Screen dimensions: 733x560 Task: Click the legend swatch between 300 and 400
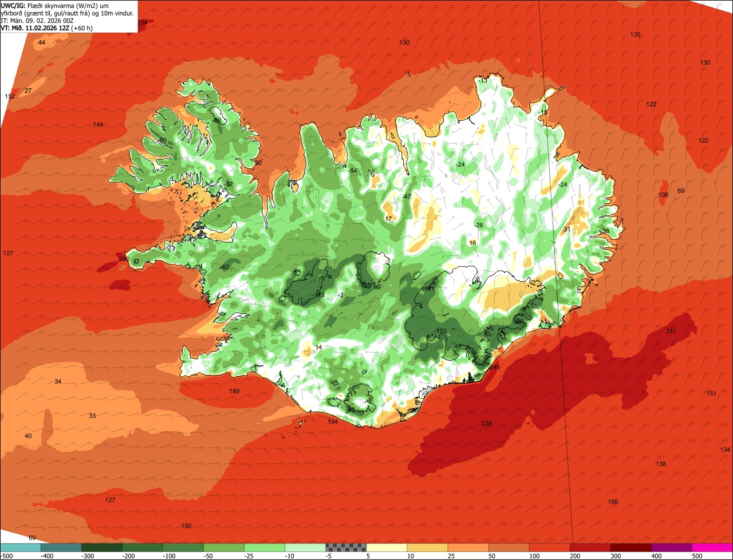coord(630,547)
